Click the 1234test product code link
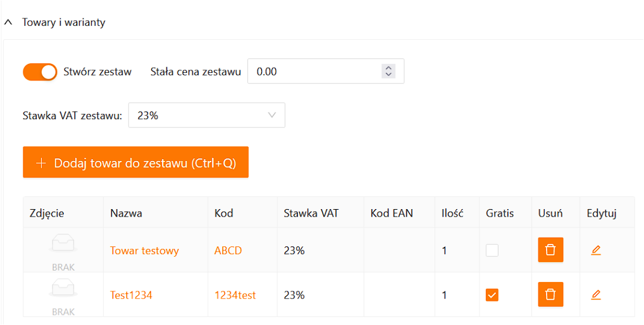The height and width of the screenshot is (325, 644). pos(235,295)
